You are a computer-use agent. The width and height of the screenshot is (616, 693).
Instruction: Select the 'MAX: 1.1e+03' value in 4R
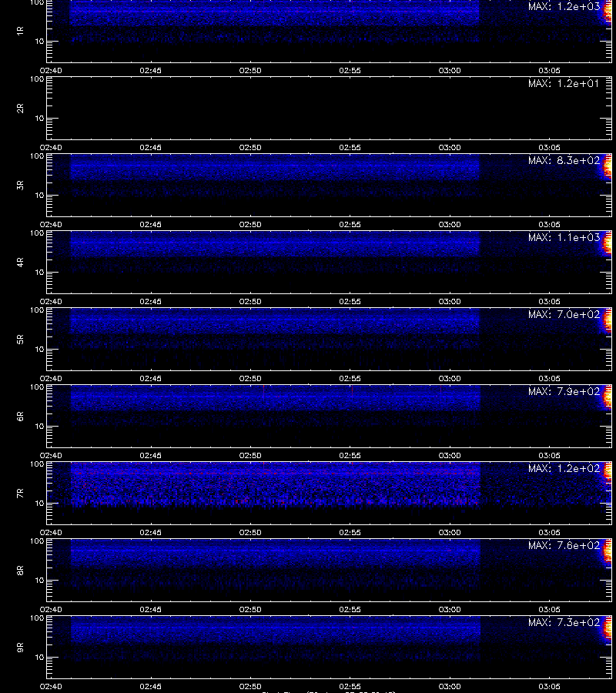[x=564, y=237]
